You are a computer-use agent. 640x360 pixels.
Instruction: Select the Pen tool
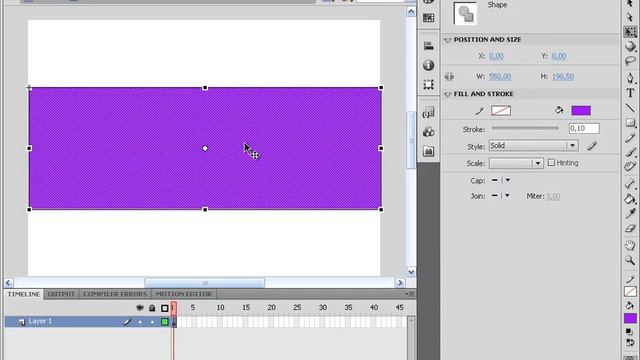[x=630, y=78]
